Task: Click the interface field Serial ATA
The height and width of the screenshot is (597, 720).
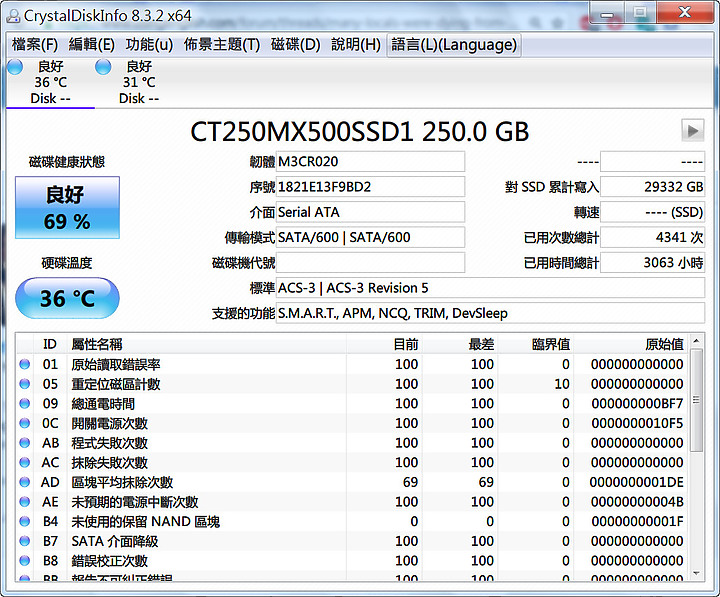Action: click(370, 212)
